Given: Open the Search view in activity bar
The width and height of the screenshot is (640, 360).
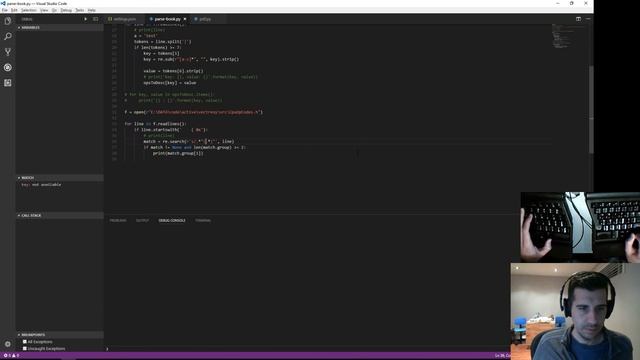Looking at the screenshot, I should tap(8, 36).
